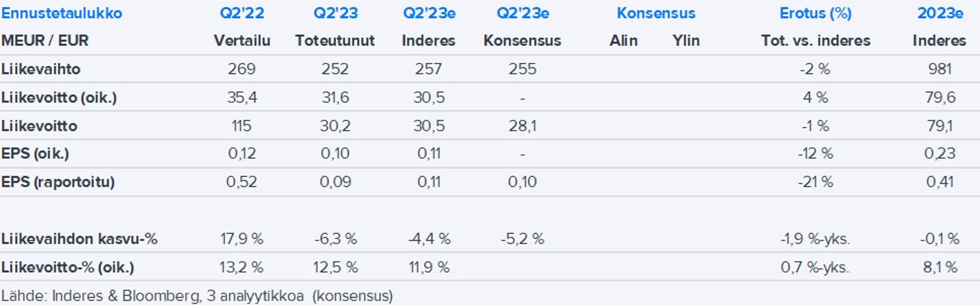
Task: Click the Lähde source footnote text
Action: (x=197, y=296)
